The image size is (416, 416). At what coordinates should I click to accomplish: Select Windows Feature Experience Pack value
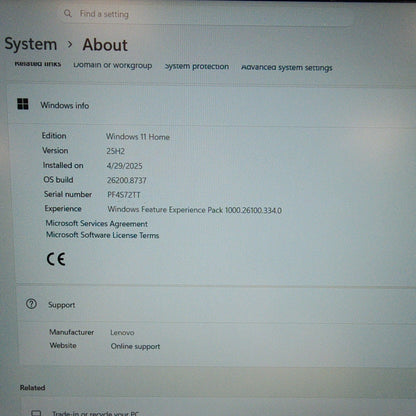click(x=195, y=210)
